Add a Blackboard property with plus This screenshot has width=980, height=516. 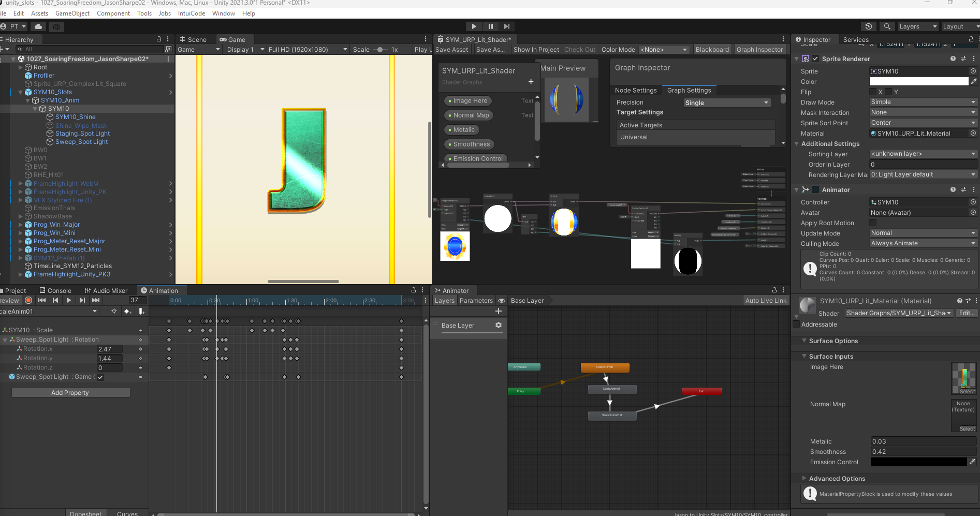tap(531, 82)
